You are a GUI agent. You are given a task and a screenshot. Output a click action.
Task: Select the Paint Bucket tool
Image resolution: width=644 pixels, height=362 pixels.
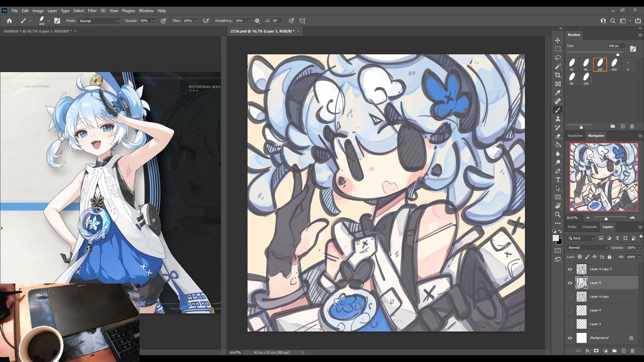558,145
